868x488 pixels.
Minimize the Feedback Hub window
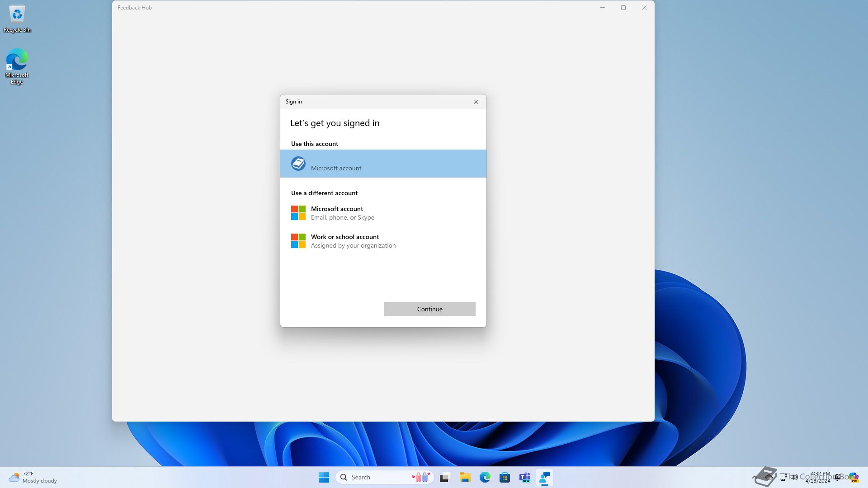coord(603,8)
